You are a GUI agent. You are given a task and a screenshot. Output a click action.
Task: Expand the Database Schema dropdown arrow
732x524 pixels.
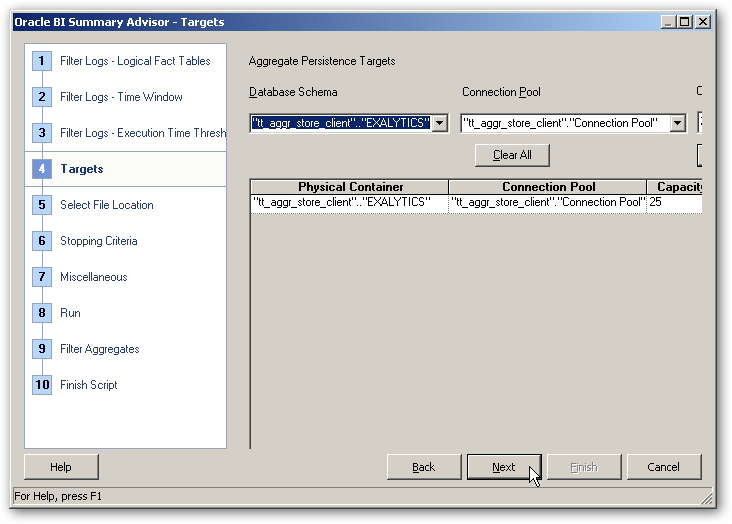[439, 123]
